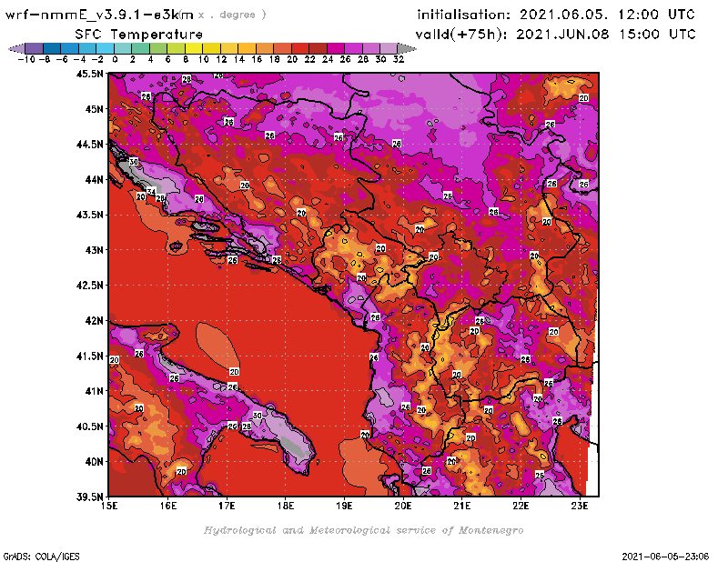This screenshot has width=728, height=562.
Task: Click the '43.5N' latitude label
Action: click(x=89, y=215)
